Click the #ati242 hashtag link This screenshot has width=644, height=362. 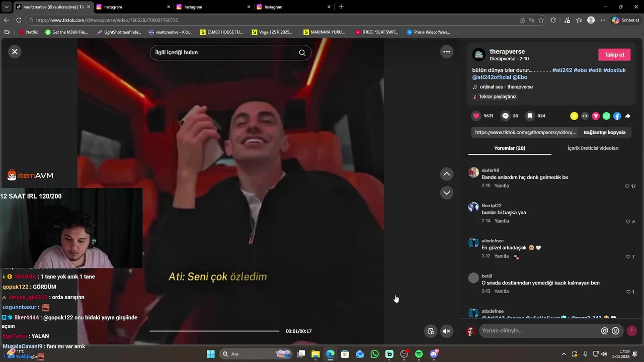[562, 70]
